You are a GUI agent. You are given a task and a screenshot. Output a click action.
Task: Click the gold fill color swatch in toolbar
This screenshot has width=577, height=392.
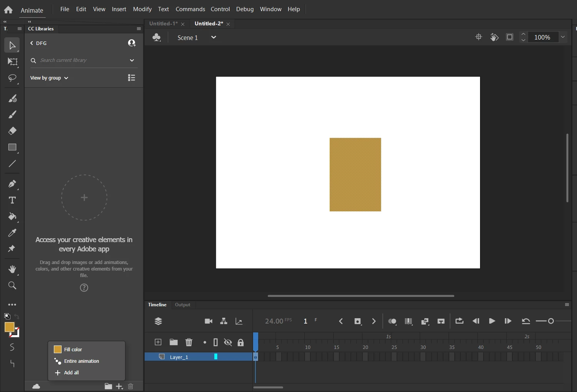(x=9, y=327)
